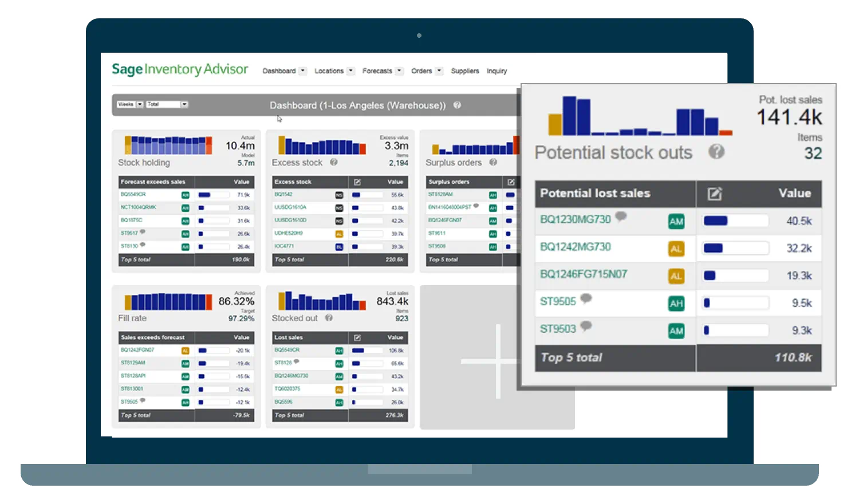This screenshot has width=859, height=504.
Task: Click AM badge on BQ1230MG730 row
Action: pos(676,222)
